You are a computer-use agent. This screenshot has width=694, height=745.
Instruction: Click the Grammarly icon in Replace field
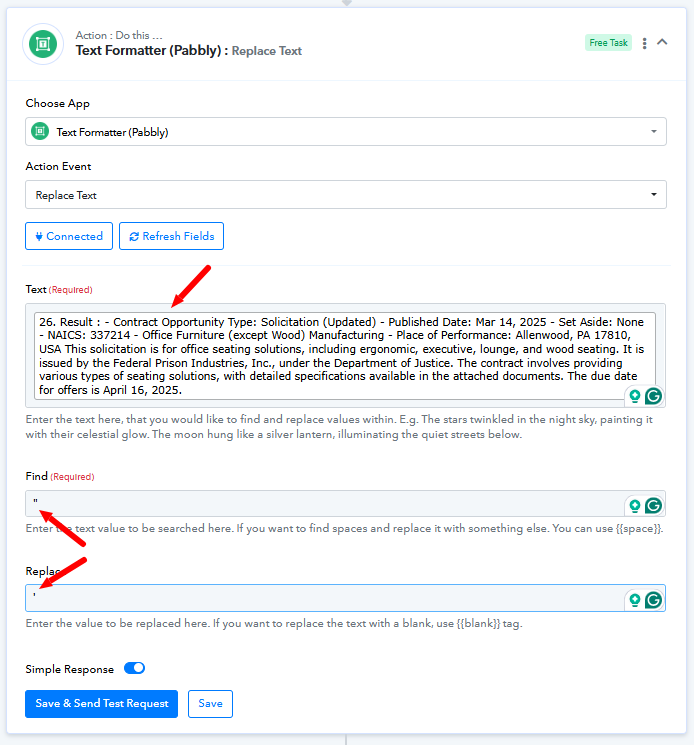[654, 600]
